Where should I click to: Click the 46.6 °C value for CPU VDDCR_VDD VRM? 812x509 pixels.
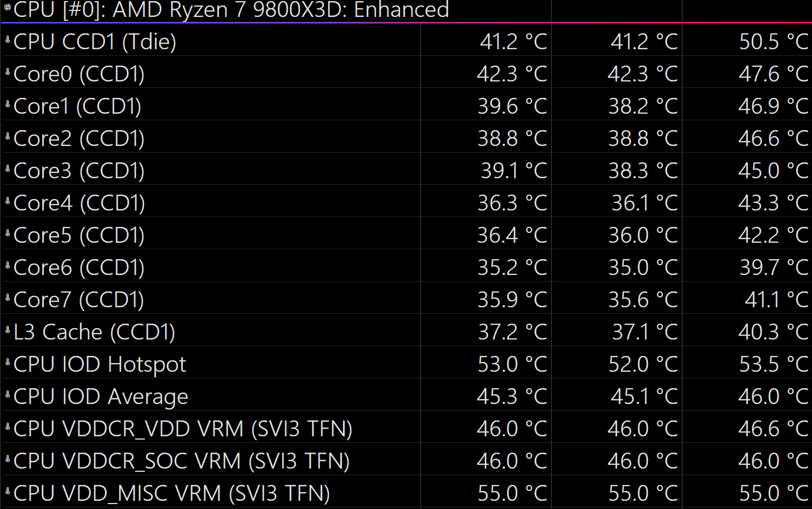(x=774, y=429)
